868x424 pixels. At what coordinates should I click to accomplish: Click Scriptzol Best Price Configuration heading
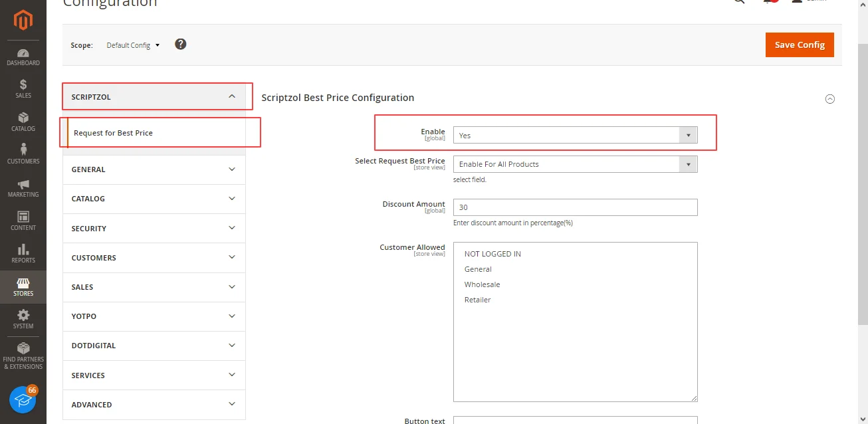(338, 98)
